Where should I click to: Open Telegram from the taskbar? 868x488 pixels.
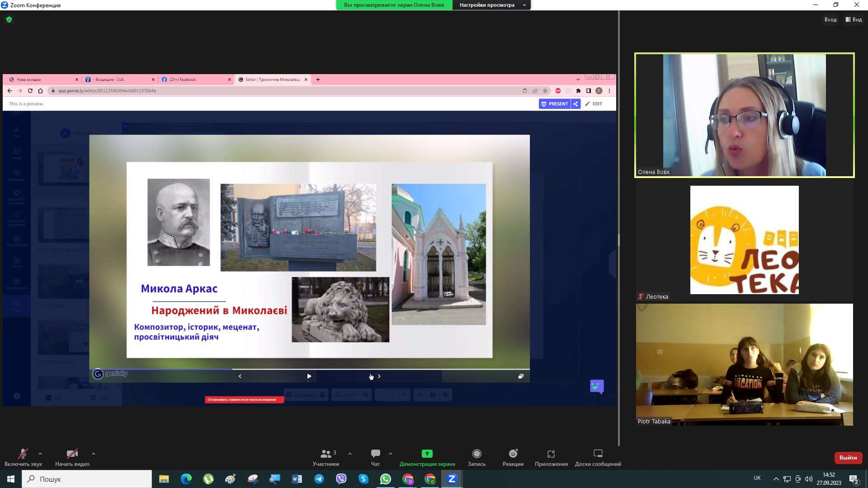(x=319, y=479)
